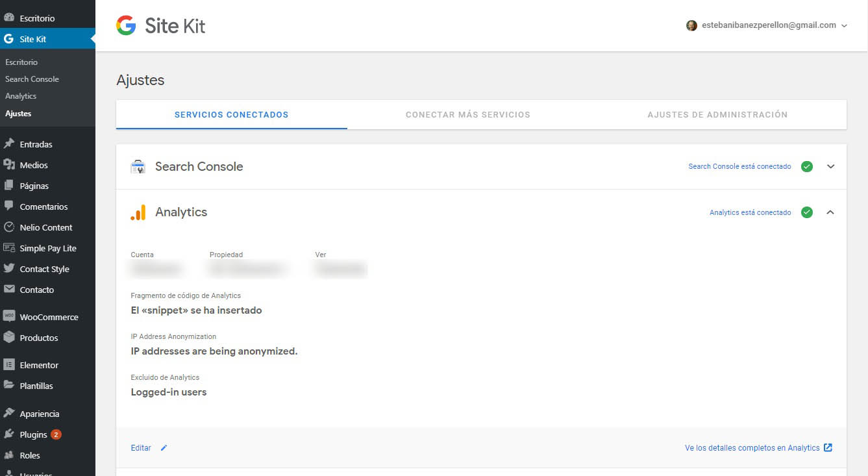This screenshot has height=476, width=868.
Task: Open the Elementor menu
Action: click(x=47, y=365)
